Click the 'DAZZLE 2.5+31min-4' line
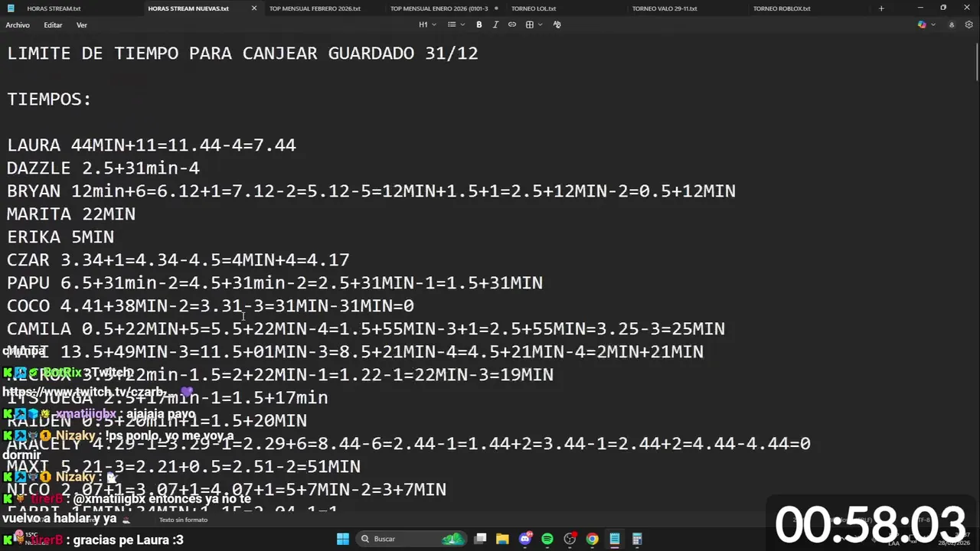This screenshot has width=980, height=551. (103, 168)
